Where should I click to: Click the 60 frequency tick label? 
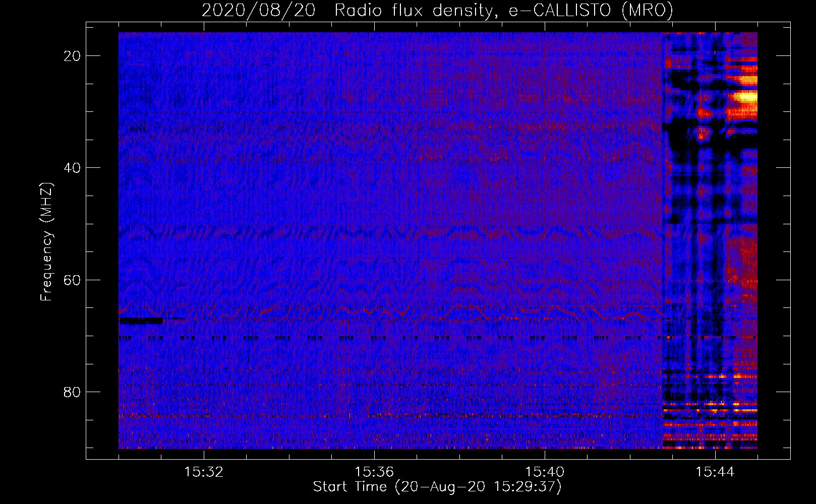pyautogui.click(x=72, y=280)
